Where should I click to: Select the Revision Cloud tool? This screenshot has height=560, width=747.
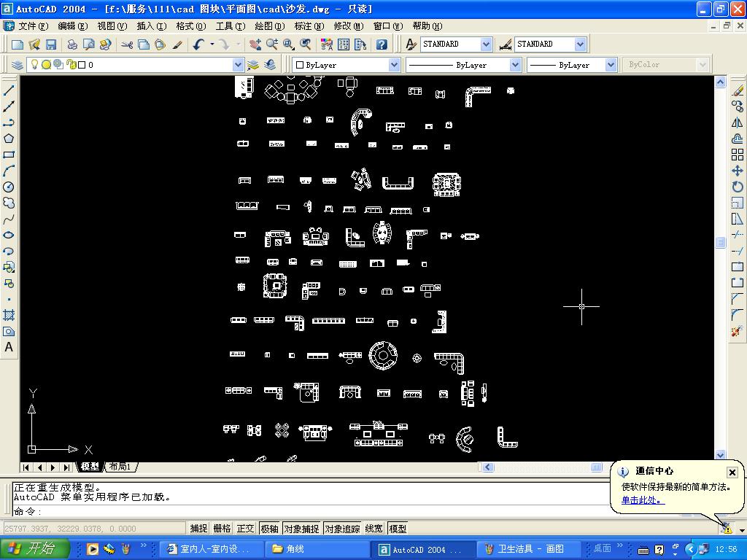click(9, 203)
